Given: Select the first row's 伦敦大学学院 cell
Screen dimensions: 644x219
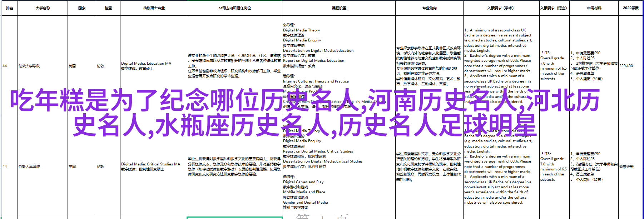Looking at the screenshot, I should point(43,66).
